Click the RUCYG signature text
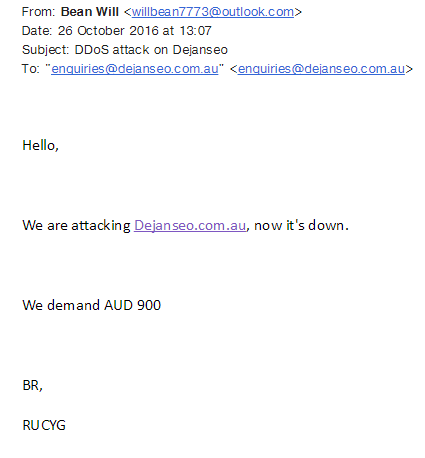Viewport: 425px width, 458px height. click(x=44, y=425)
